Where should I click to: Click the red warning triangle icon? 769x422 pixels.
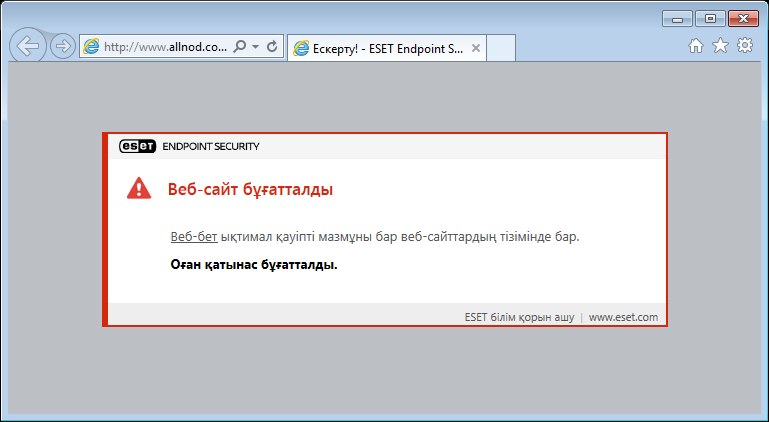[139, 188]
